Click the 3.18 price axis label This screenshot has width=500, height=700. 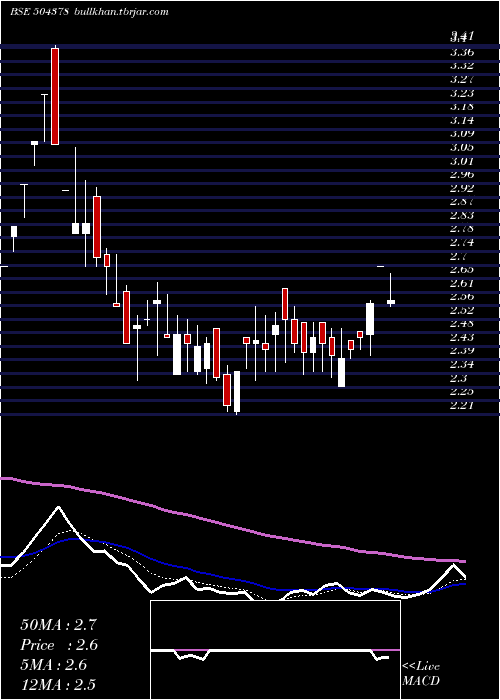462,106
